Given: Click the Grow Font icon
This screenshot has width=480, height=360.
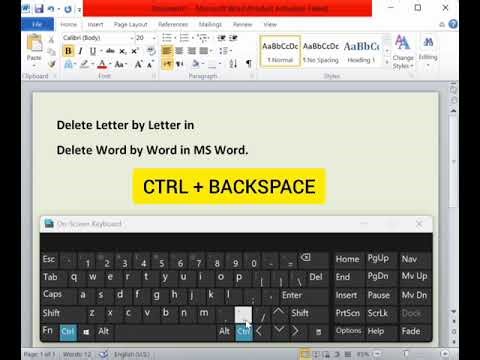Looking at the screenshot, I should point(138,64).
